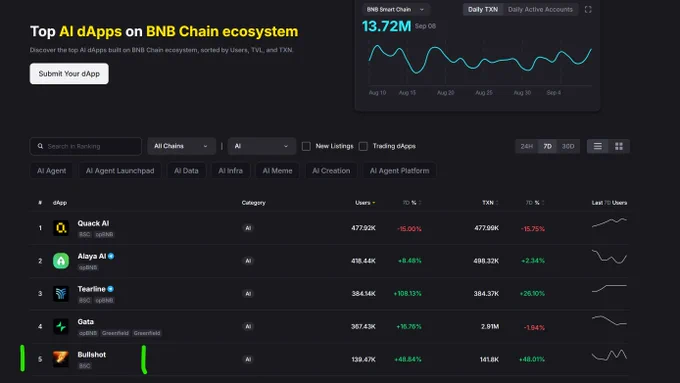Enable the New Listings checkbox
Viewport: 680px width, 383px height.
pos(306,146)
